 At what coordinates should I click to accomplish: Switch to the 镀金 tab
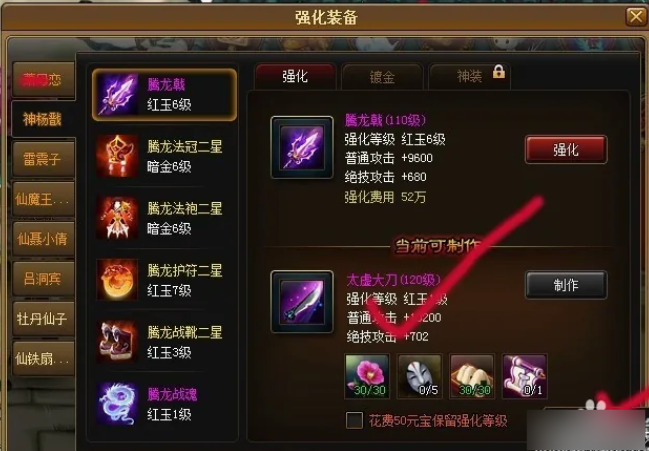point(382,77)
